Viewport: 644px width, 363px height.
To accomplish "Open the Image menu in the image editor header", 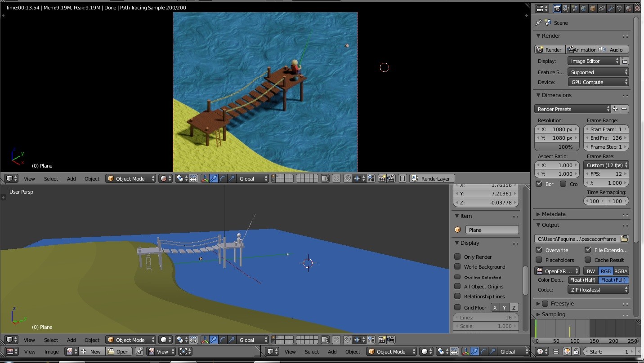I will tap(51, 351).
